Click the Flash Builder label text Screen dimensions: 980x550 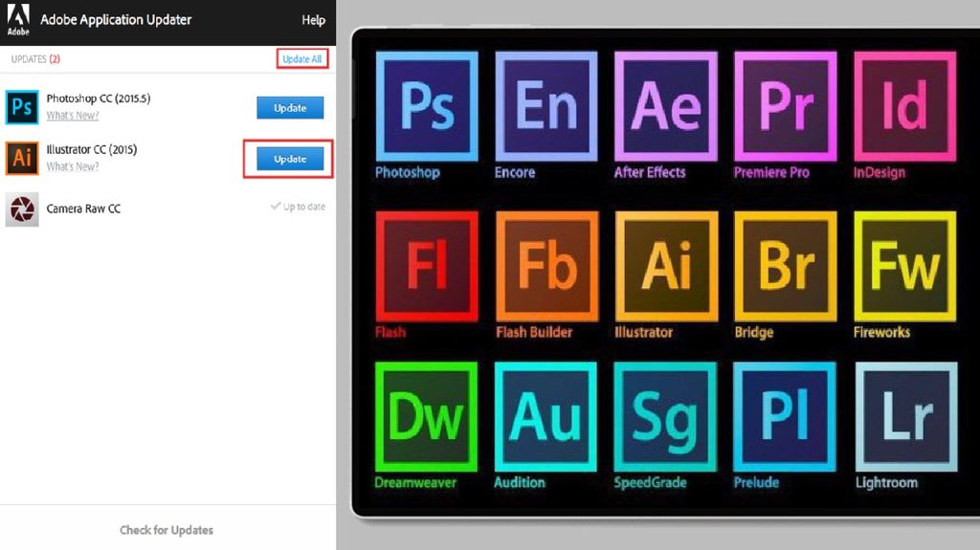(x=534, y=332)
